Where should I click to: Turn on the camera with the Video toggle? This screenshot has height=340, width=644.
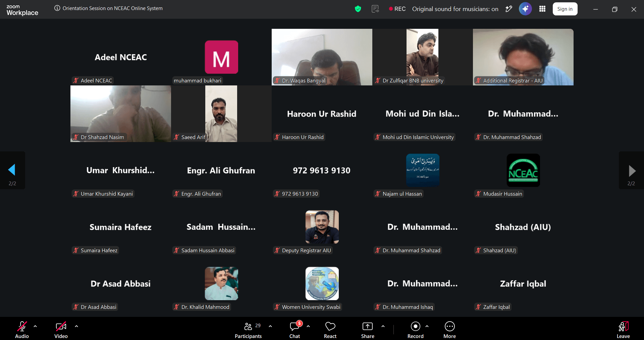(61, 326)
